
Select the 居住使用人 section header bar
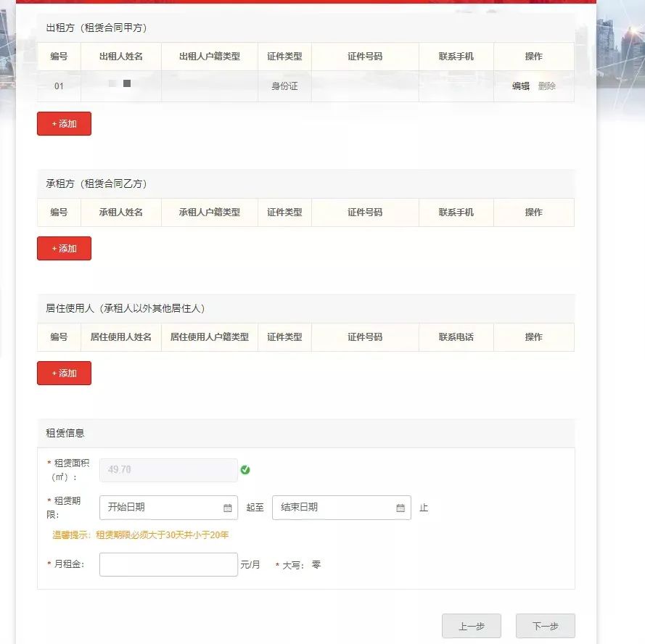click(x=305, y=308)
